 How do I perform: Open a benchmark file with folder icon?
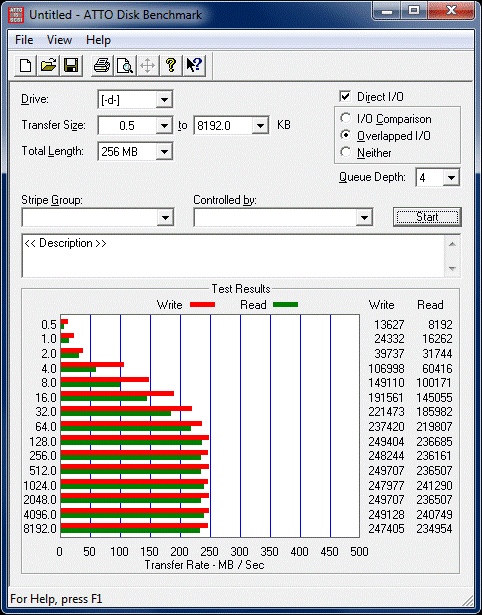pyautogui.click(x=48, y=65)
